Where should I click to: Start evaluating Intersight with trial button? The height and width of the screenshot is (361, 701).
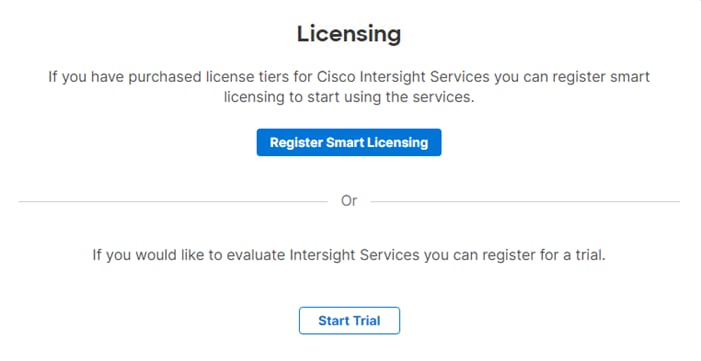349,320
